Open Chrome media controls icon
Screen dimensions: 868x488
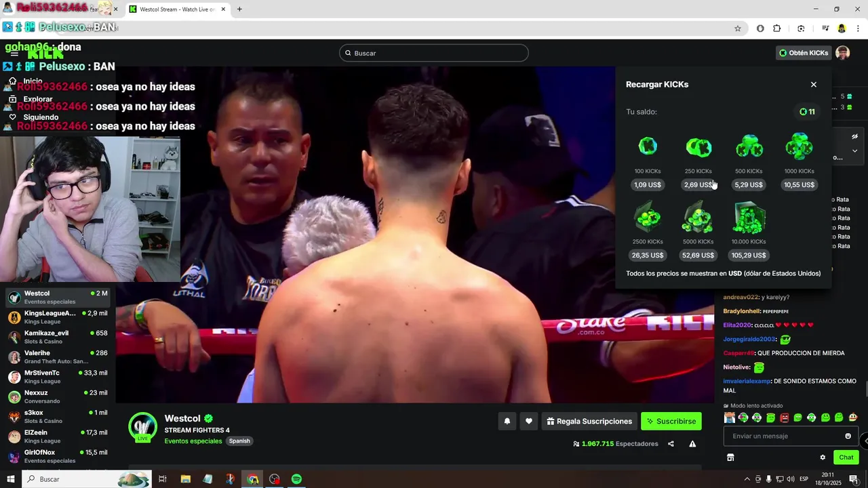coord(825,28)
